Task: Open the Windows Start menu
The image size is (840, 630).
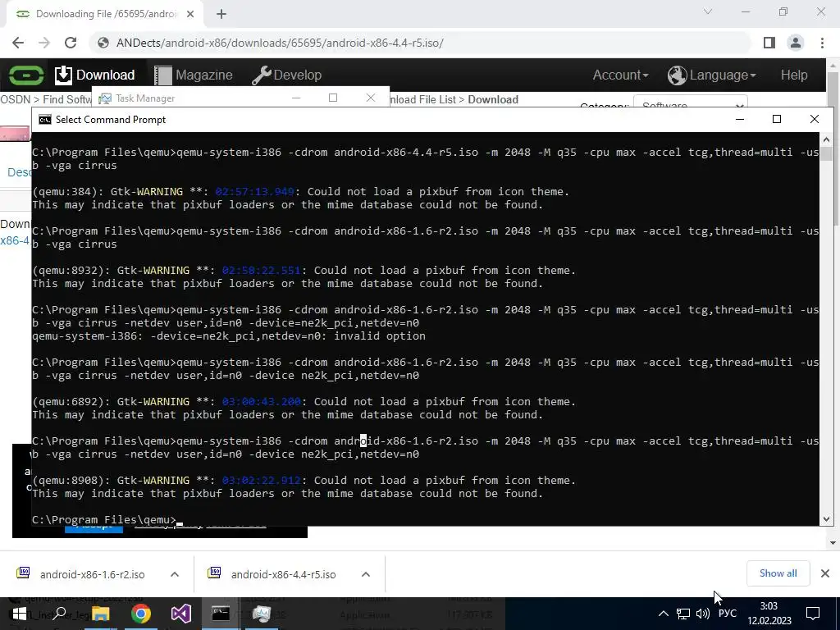Action: click(x=19, y=614)
